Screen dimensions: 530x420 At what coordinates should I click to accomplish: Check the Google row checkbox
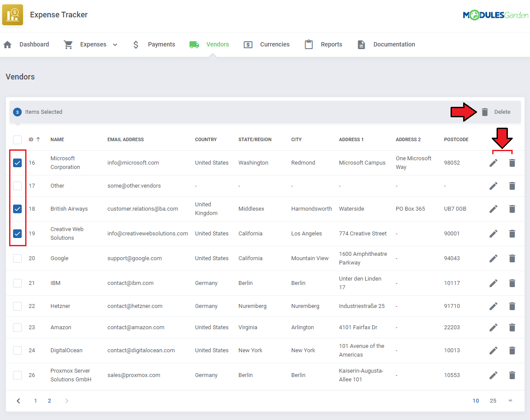click(x=17, y=258)
